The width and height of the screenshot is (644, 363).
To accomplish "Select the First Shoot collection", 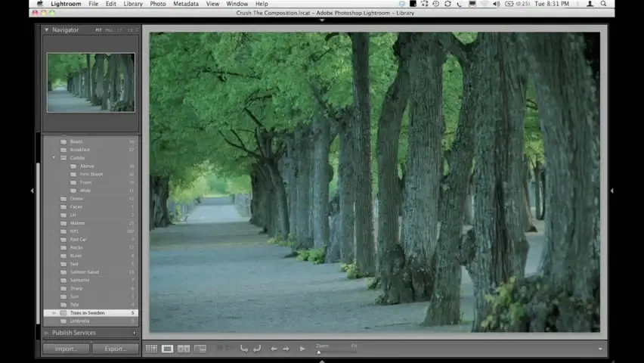I will [91, 174].
